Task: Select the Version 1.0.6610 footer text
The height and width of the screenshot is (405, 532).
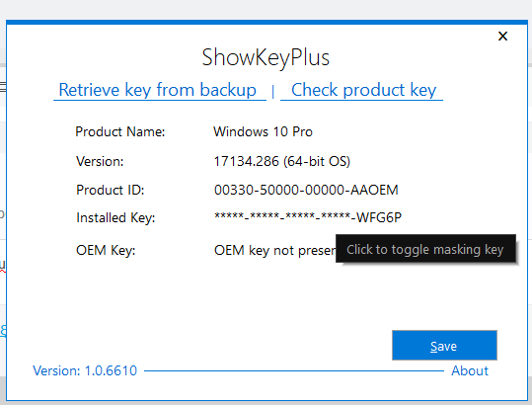Action: point(85,370)
